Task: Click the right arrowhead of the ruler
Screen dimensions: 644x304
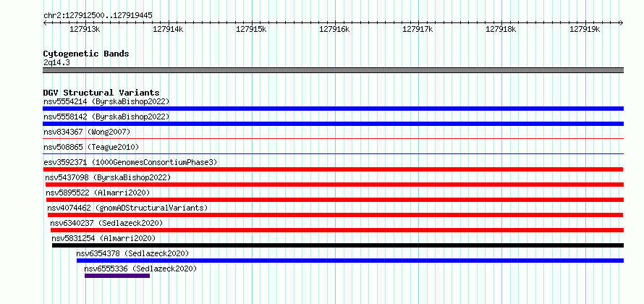Action: [x=622, y=23]
